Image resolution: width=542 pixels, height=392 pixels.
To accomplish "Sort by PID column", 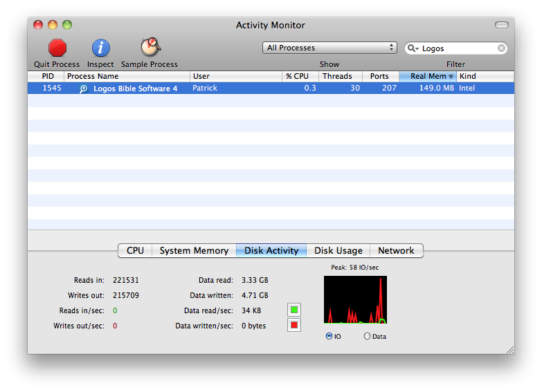I will tap(46, 76).
